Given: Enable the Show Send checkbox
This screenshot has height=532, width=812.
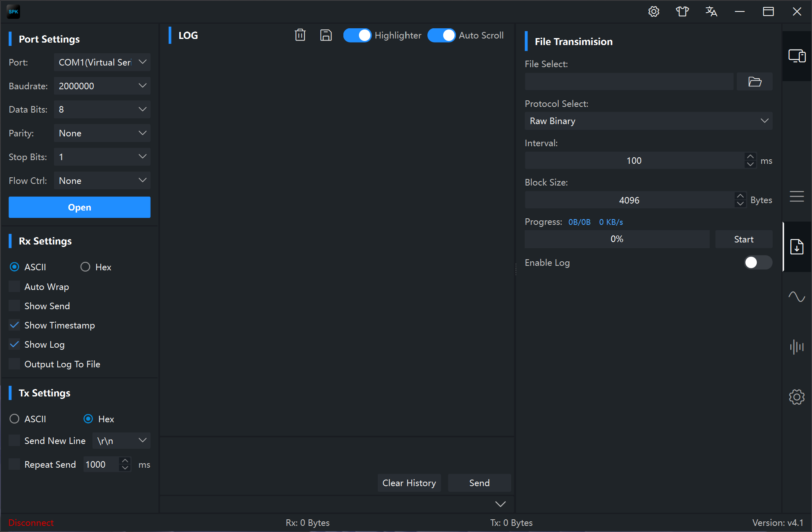Looking at the screenshot, I should click(x=14, y=306).
